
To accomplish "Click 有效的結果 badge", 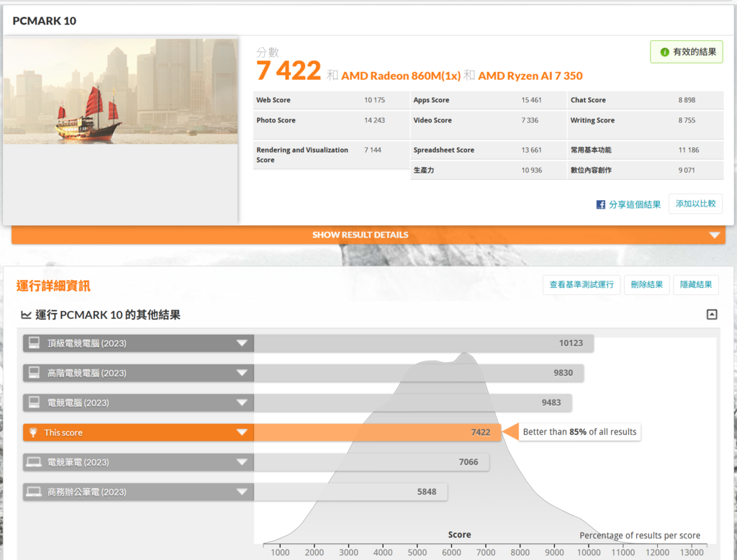I will tap(686, 52).
